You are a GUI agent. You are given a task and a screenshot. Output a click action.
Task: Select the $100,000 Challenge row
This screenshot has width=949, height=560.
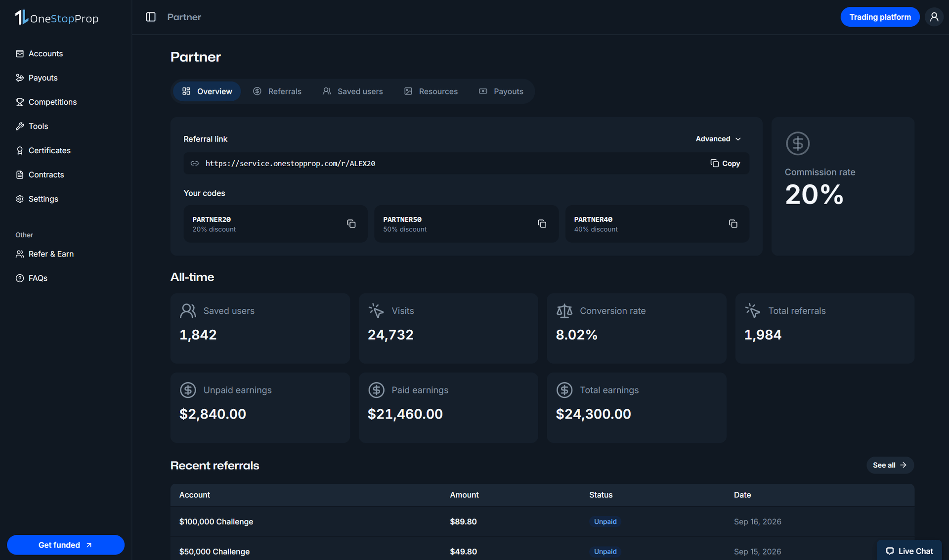[x=542, y=521]
